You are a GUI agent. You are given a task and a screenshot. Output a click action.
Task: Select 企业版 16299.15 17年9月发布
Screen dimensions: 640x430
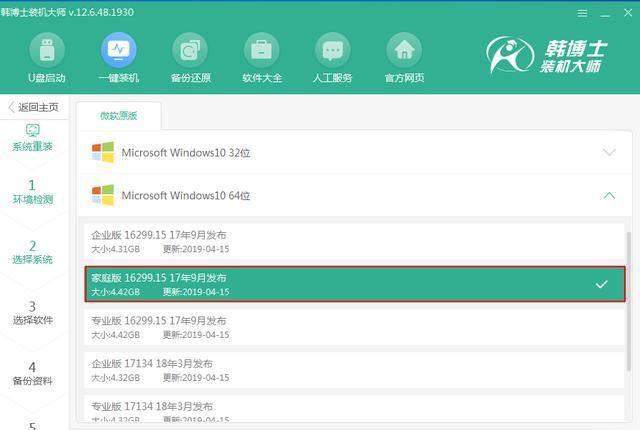(x=354, y=242)
